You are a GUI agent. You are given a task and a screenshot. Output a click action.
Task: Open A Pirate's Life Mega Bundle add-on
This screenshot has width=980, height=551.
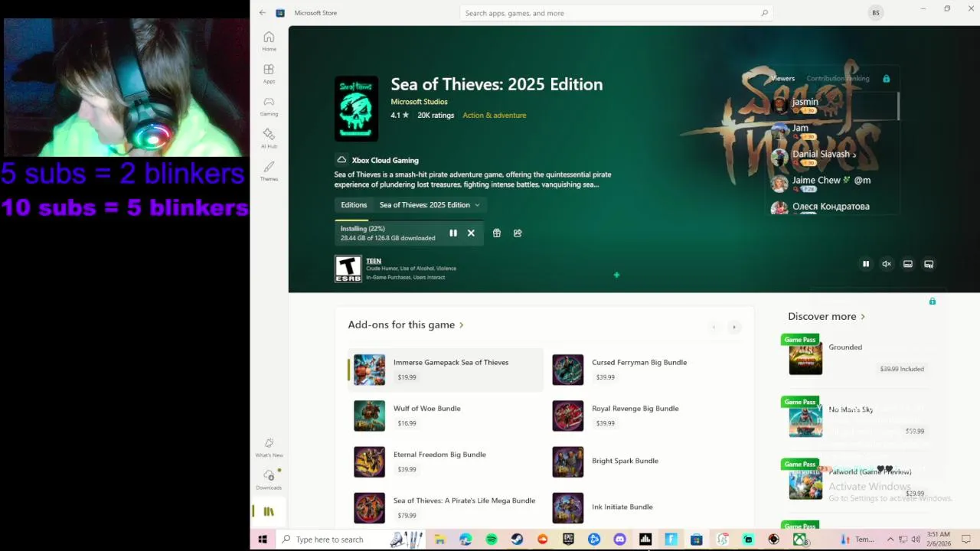click(x=446, y=507)
